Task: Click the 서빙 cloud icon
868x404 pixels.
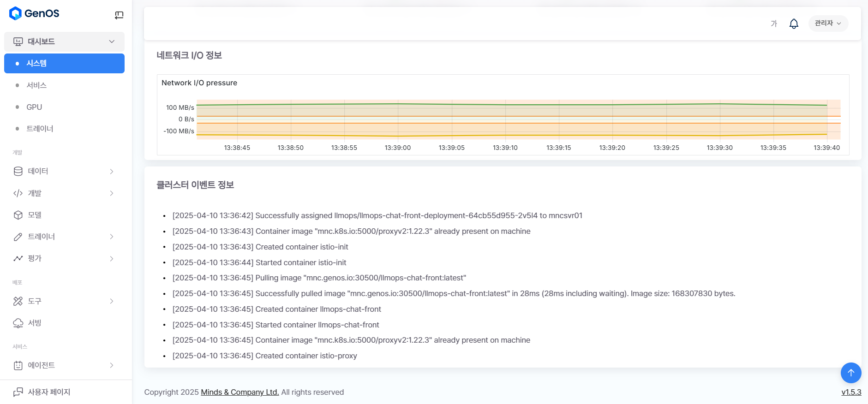Action: tap(18, 323)
